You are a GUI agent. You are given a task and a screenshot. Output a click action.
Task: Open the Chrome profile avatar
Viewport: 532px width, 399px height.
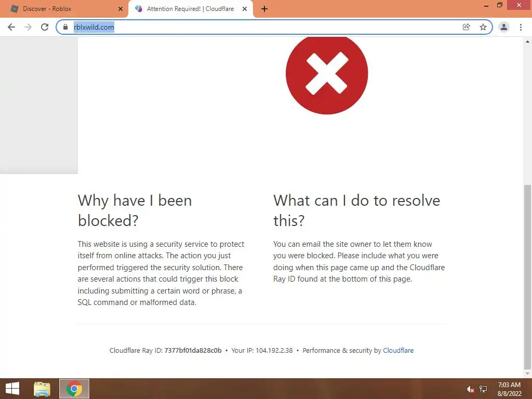(504, 27)
